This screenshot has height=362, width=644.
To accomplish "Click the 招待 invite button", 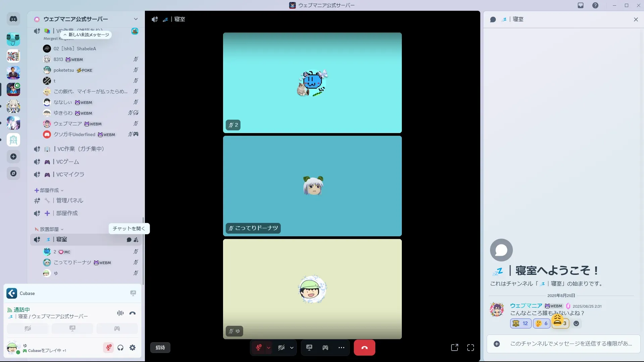I will click(x=160, y=348).
